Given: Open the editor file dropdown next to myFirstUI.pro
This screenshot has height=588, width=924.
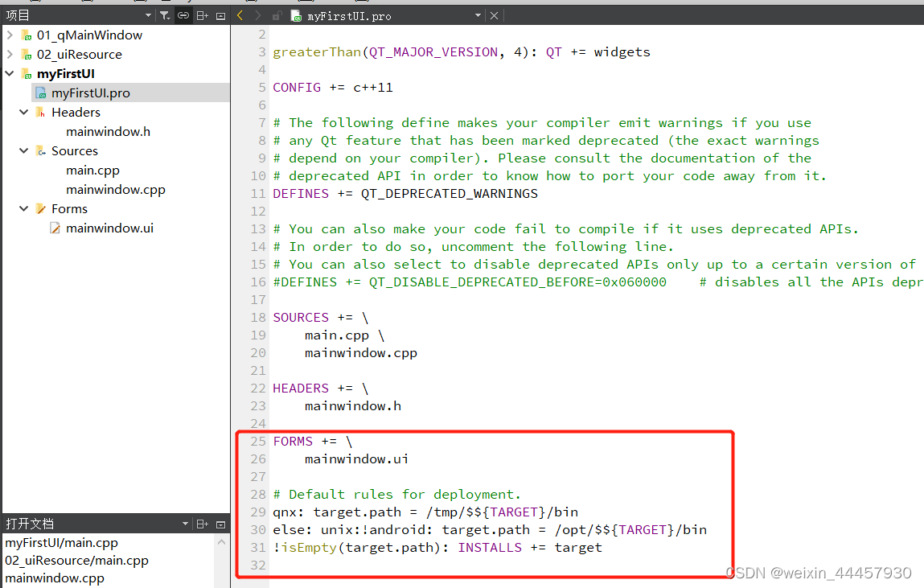Looking at the screenshot, I should click(x=478, y=15).
